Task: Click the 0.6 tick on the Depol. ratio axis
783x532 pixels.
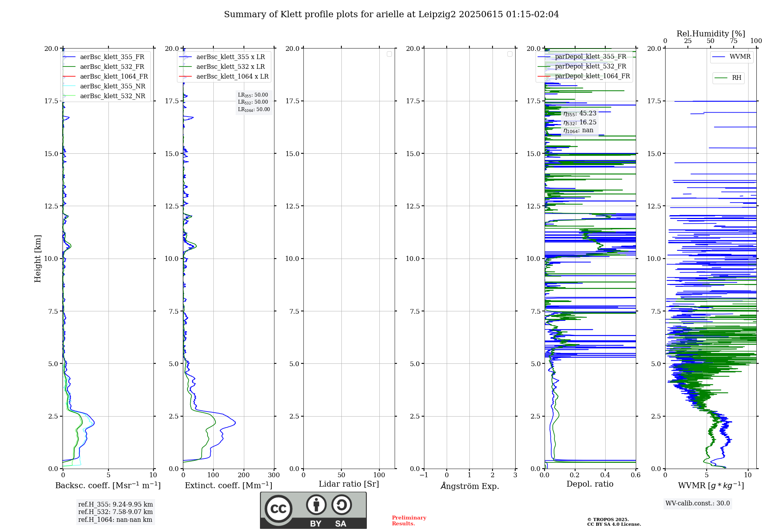Action: pyautogui.click(x=635, y=475)
